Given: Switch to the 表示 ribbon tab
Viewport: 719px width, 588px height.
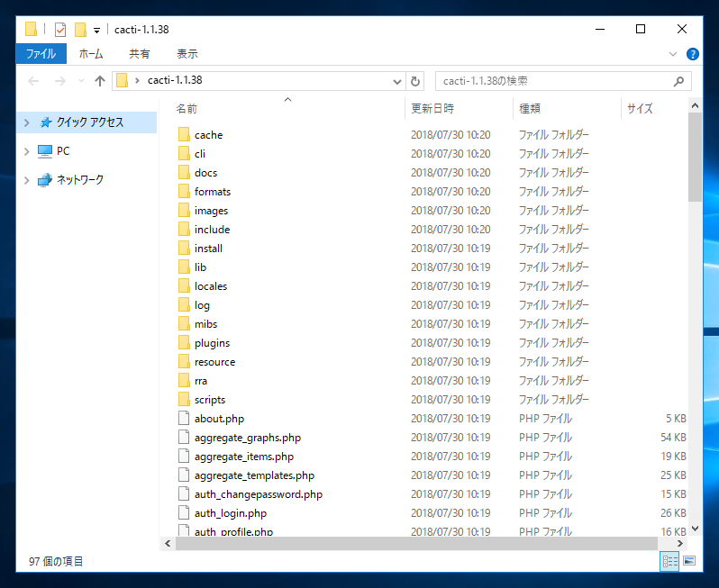Looking at the screenshot, I should (187, 54).
